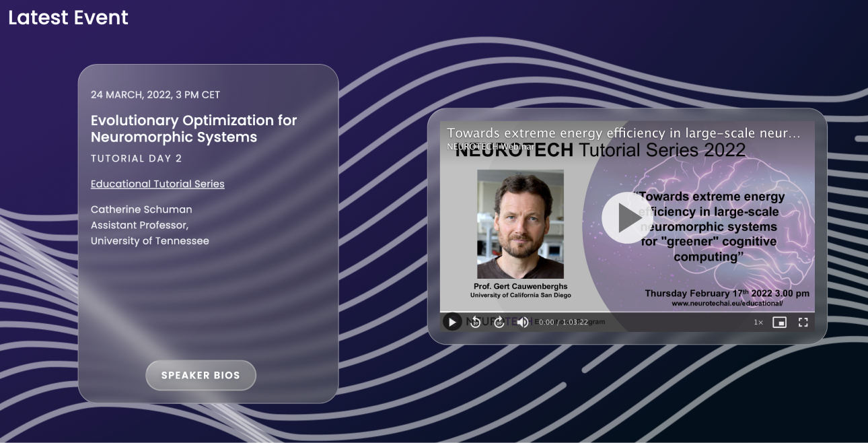Click the 0:00 / 1:03:22 time display
Screen dimensions: 868x443
pos(563,322)
